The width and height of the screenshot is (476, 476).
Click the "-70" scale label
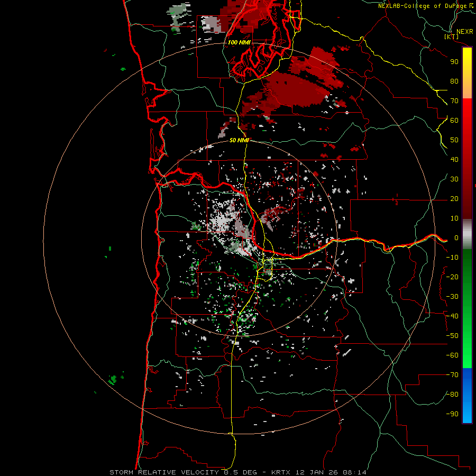pyautogui.click(x=452, y=375)
